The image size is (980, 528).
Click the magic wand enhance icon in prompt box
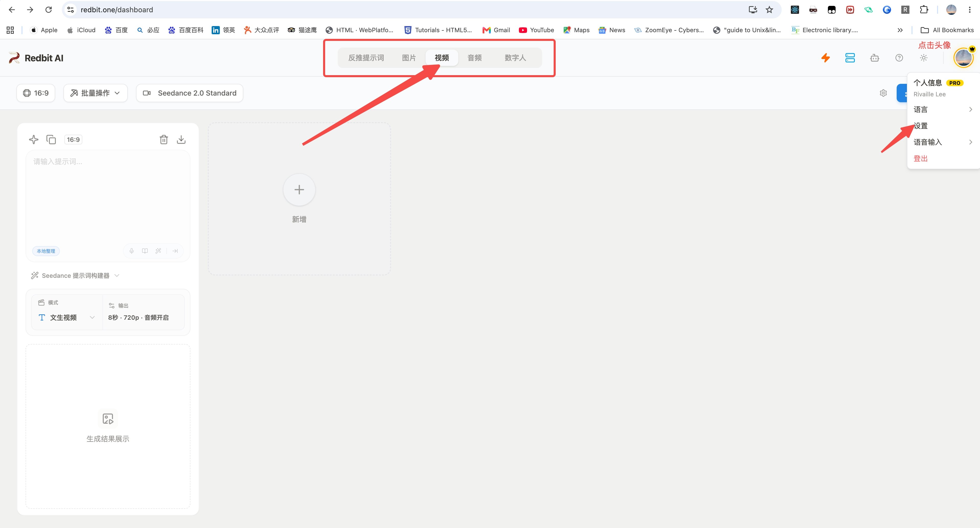pyautogui.click(x=158, y=251)
